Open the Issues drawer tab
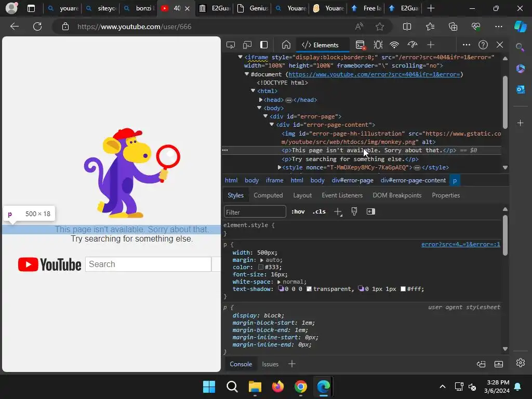532x399 pixels. click(x=270, y=364)
